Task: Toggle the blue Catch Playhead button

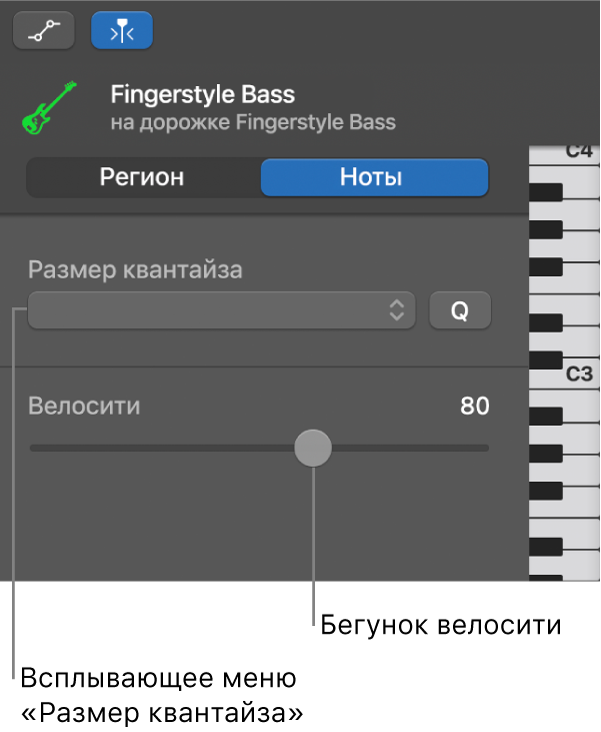Action: pyautogui.click(x=115, y=31)
